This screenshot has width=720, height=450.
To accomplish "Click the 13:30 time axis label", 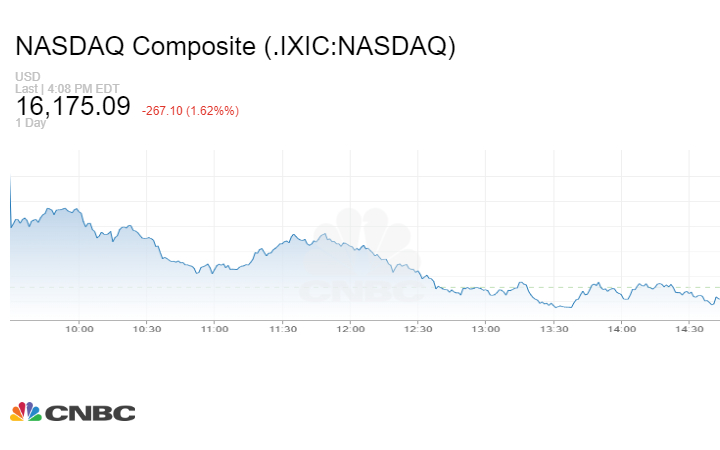I will pyautogui.click(x=554, y=329).
